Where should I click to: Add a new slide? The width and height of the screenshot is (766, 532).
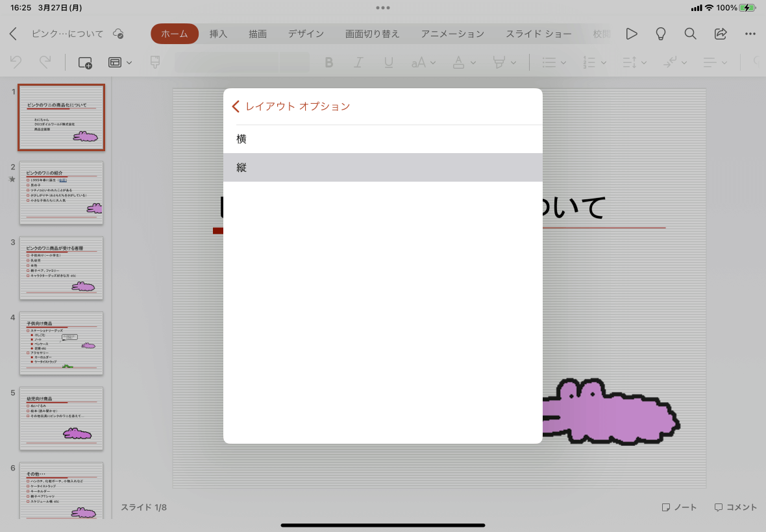[85, 62]
